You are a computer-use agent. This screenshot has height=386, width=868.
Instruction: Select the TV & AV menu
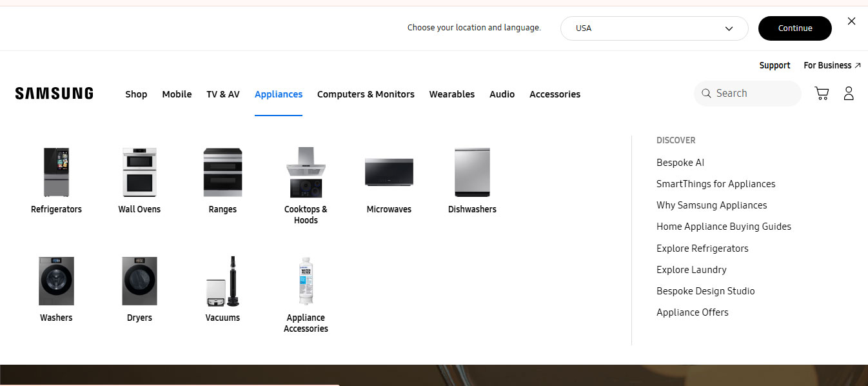pyautogui.click(x=223, y=94)
